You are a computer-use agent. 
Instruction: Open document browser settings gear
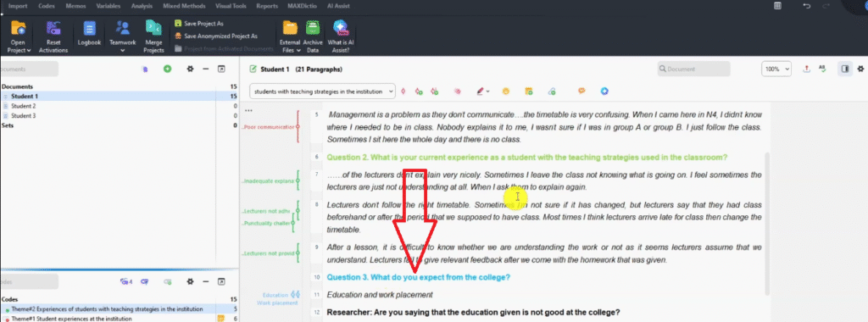point(190,69)
